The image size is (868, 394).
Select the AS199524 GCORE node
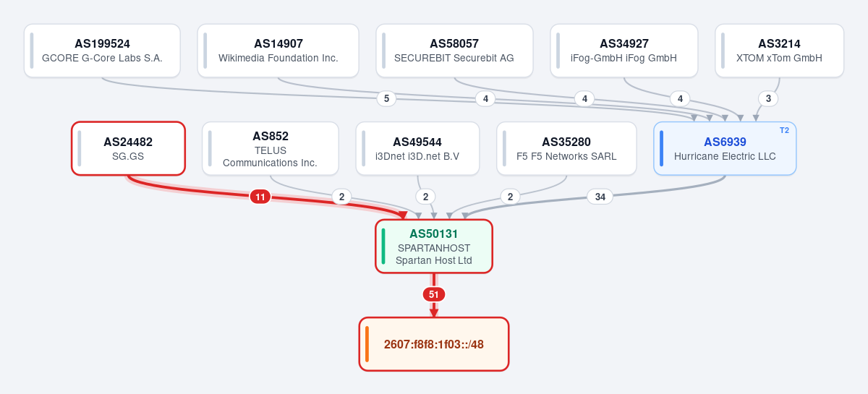tap(102, 51)
